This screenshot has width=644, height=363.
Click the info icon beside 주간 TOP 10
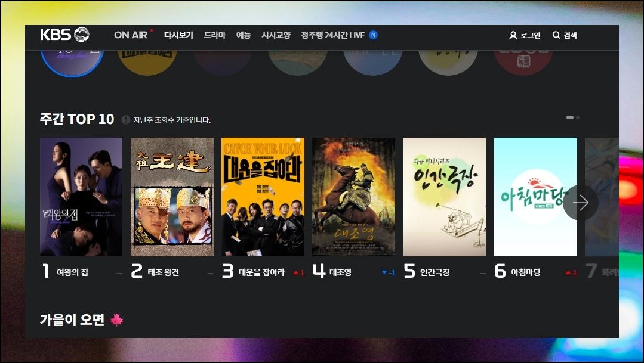click(x=126, y=120)
